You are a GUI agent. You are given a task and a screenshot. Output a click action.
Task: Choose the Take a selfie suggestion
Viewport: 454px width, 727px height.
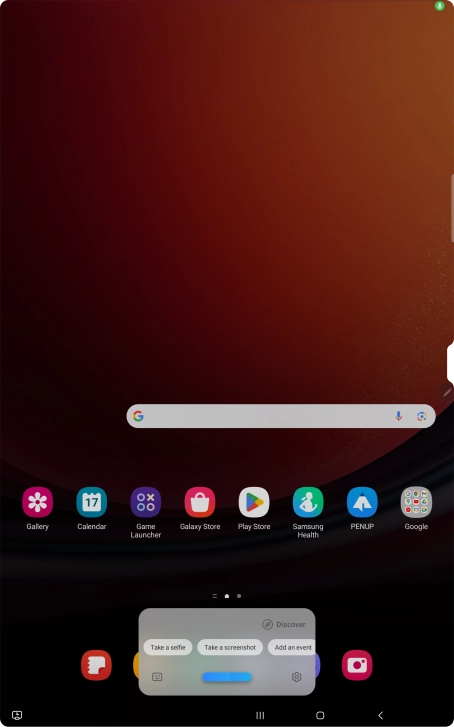coord(168,647)
